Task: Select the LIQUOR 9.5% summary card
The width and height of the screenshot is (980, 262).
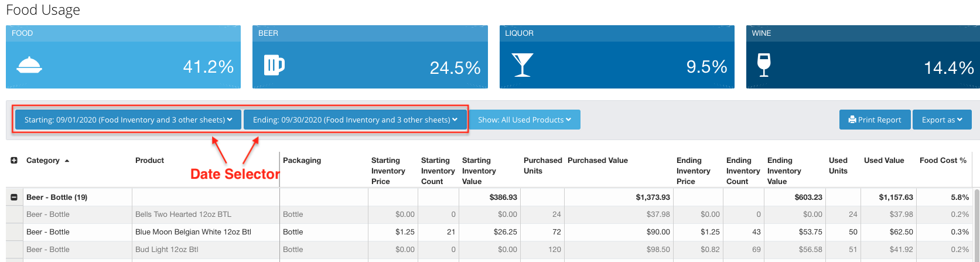Action: click(617, 57)
